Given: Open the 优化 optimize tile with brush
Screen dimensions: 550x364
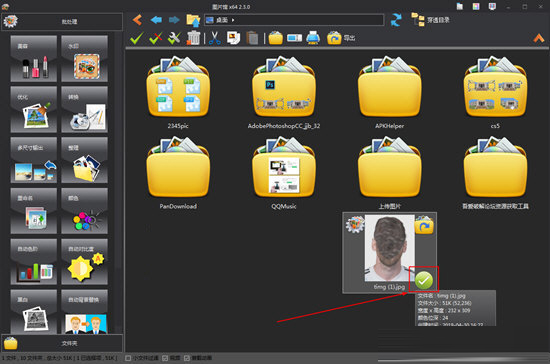Looking at the screenshot, I should tap(34, 109).
